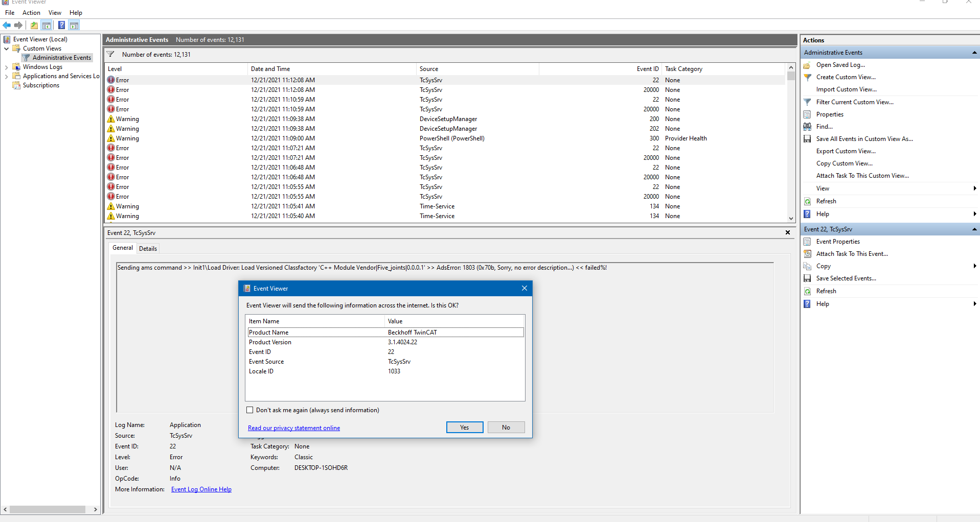Open the Action menu
The width and height of the screenshot is (980, 522).
[31, 13]
